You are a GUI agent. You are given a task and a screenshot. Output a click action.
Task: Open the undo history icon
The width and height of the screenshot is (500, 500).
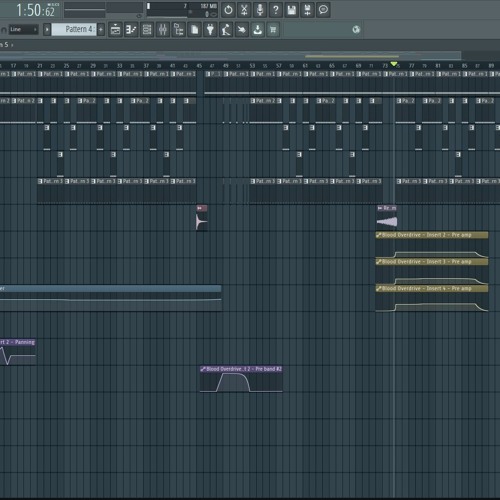[228, 10]
